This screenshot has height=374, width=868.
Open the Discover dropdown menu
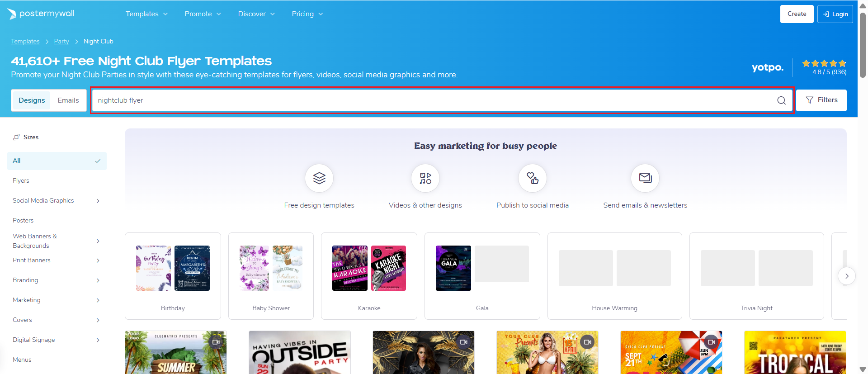coord(256,14)
